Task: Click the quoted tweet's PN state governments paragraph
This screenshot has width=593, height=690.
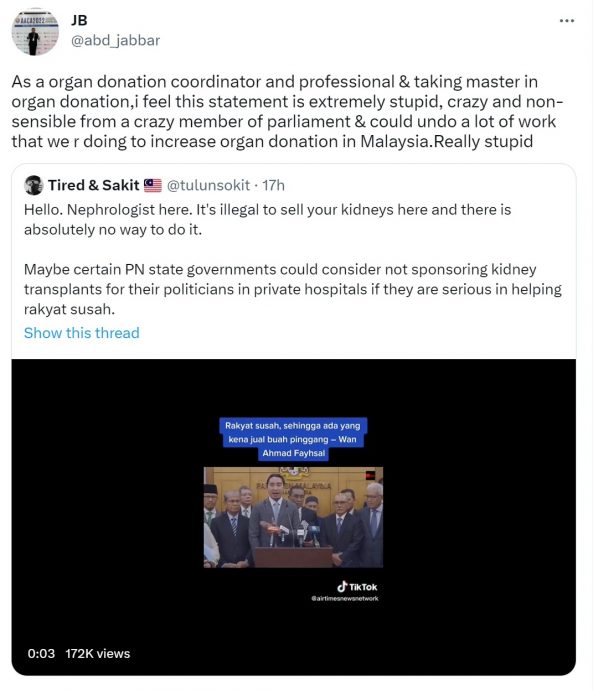Action: click(x=293, y=289)
